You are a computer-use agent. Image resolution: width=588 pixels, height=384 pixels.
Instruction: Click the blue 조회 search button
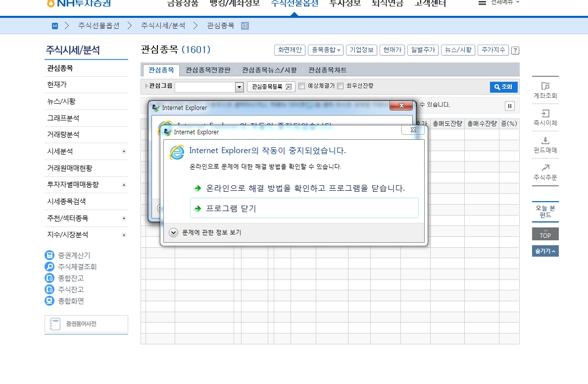tap(504, 87)
